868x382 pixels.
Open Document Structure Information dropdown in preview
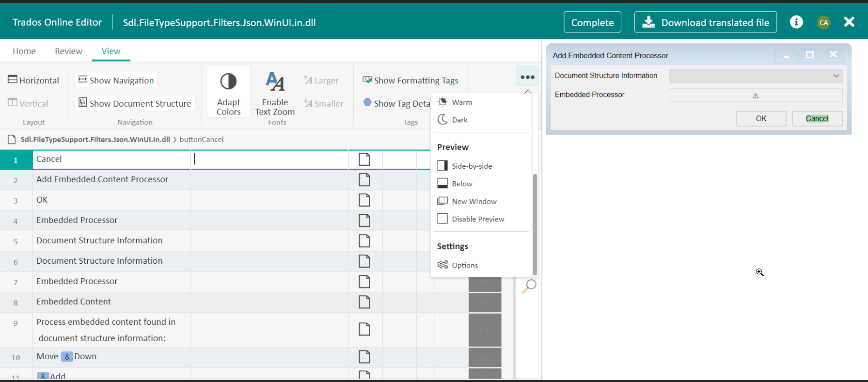click(x=756, y=76)
